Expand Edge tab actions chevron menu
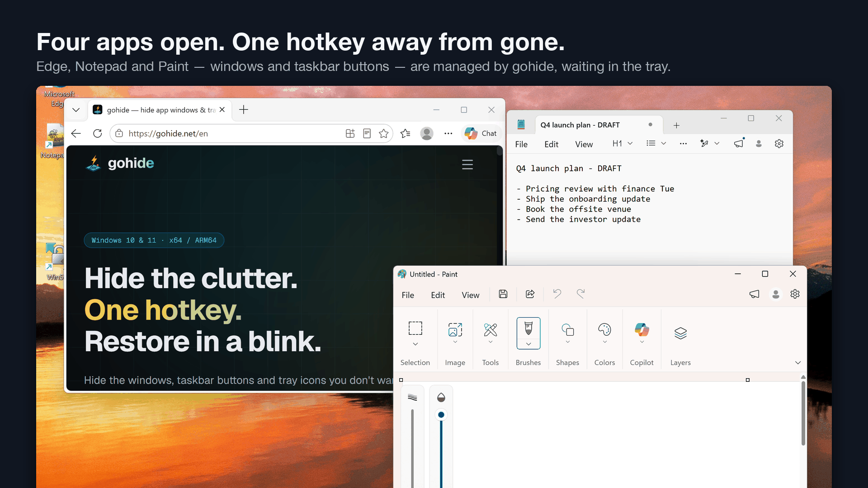Screen dimensions: 868x488 tap(76, 110)
